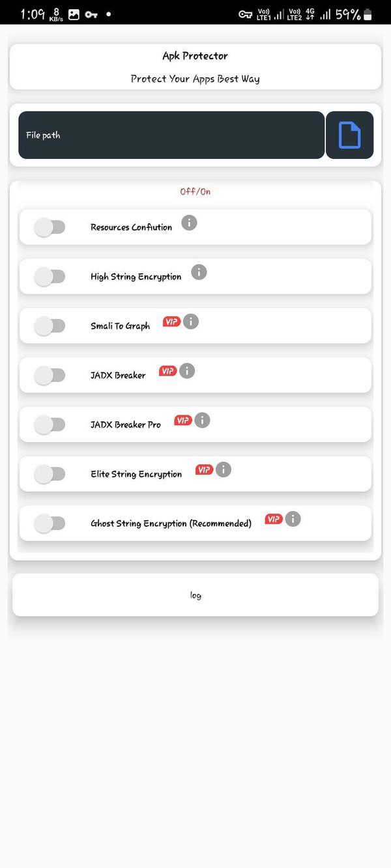Click the info icon beside Elite String Encryption

pos(223,469)
